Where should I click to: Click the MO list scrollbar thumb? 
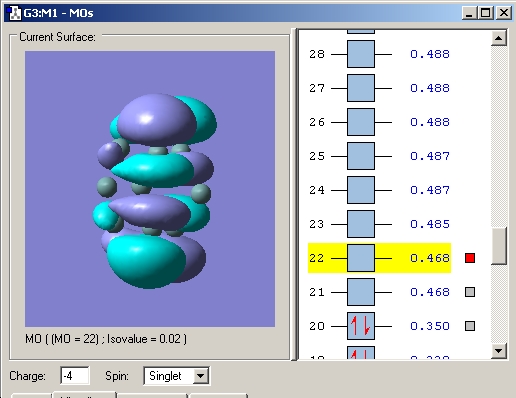click(x=499, y=246)
